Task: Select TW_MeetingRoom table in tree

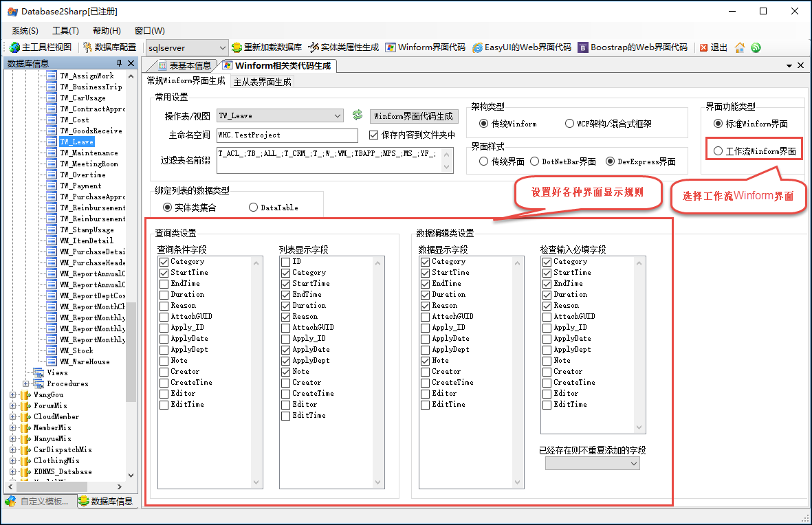Action: click(x=89, y=164)
